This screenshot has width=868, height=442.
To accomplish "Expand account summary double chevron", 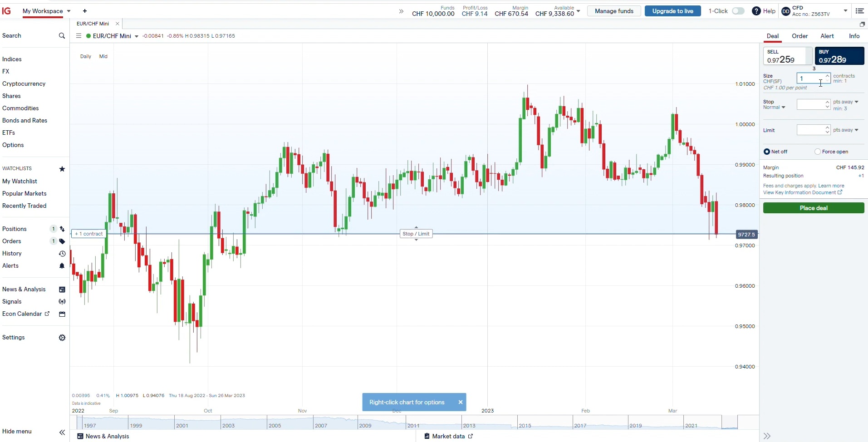I will click(x=401, y=11).
